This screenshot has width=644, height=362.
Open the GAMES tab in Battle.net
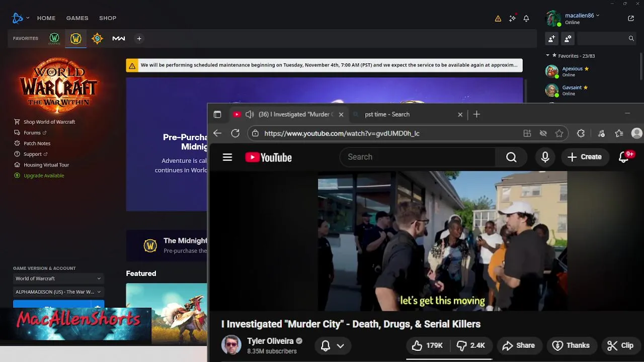pyautogui.click(x=77, y=18)
